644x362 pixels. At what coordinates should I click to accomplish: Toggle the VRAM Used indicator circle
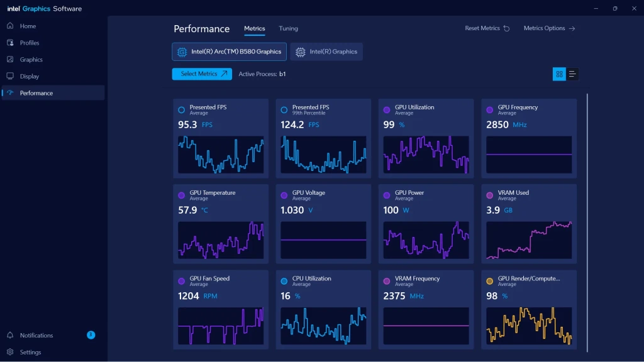click(489, 195)
